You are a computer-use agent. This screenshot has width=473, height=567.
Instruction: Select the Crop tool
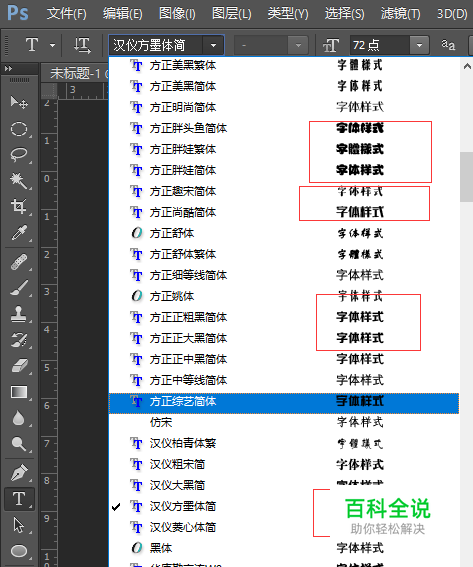pos(19,206)
